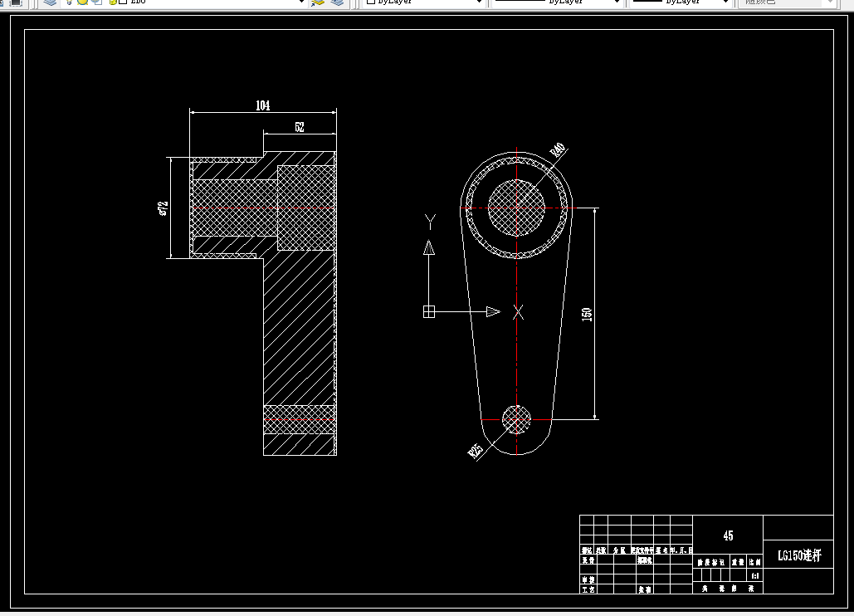Select the R25 radius dimension text
This screenshot has width=854, height=616.
tap(476, 450)
